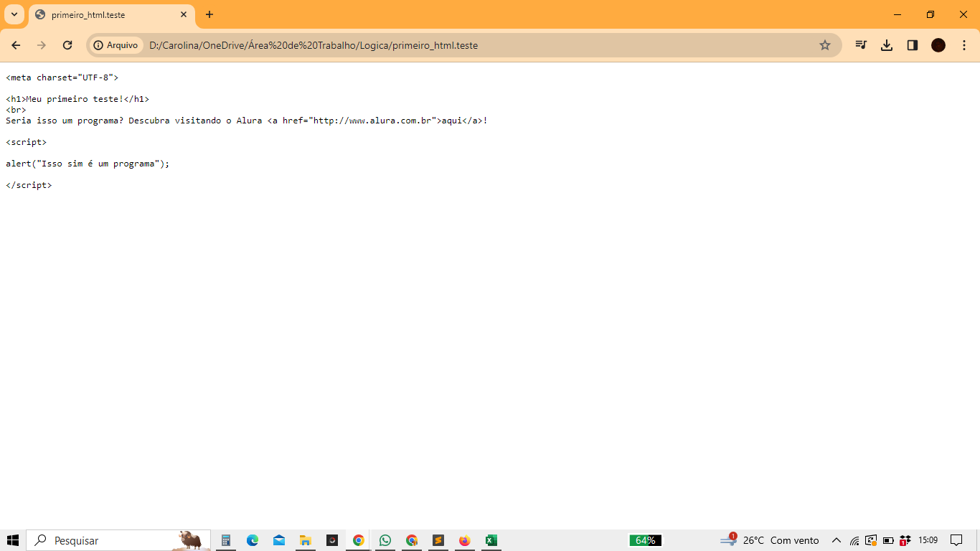Open Firefox from the taskbar
This screenshot has height=551, width=980.
[x=465, y=540]
